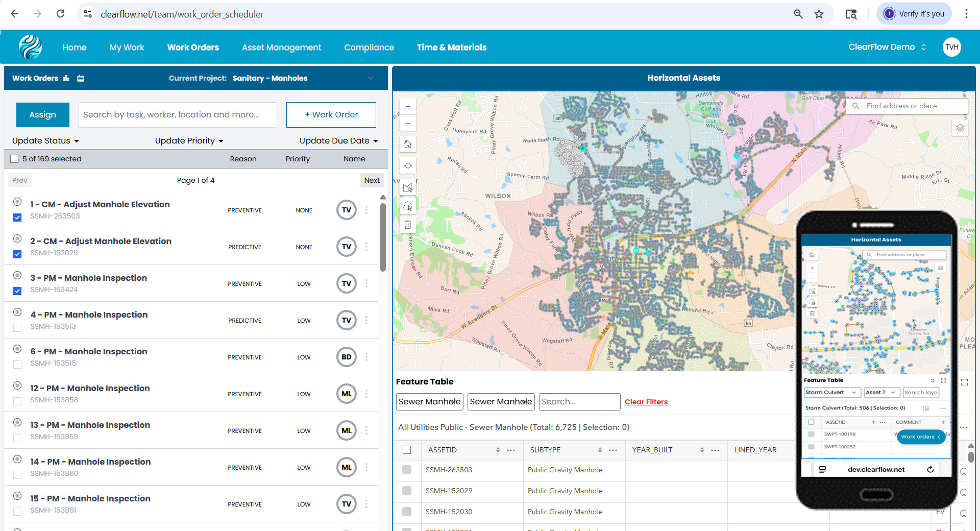Click the Verify it's you button
Viewport: 980px width, 531px height.
(914, 14)
